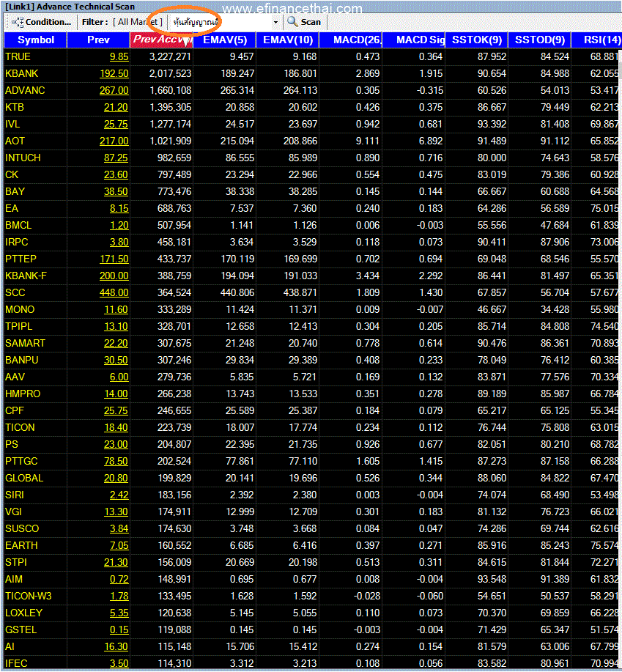Click the Scan magnifier icon

(x=292, y=21)
